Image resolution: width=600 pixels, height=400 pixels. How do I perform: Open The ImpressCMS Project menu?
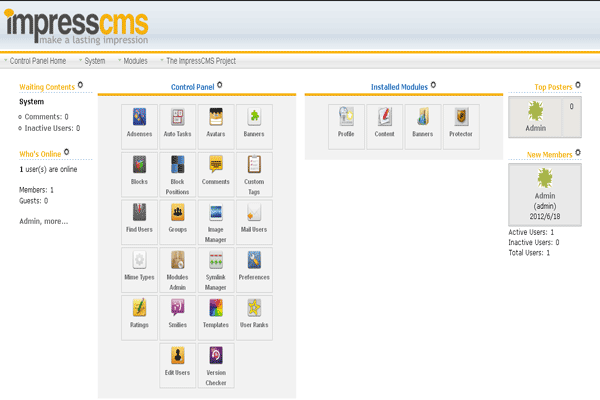[201, 61]
